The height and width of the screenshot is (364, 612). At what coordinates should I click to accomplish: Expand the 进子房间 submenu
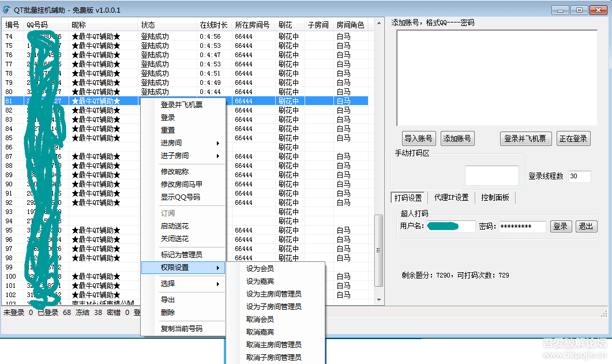[x=183, y=156]
